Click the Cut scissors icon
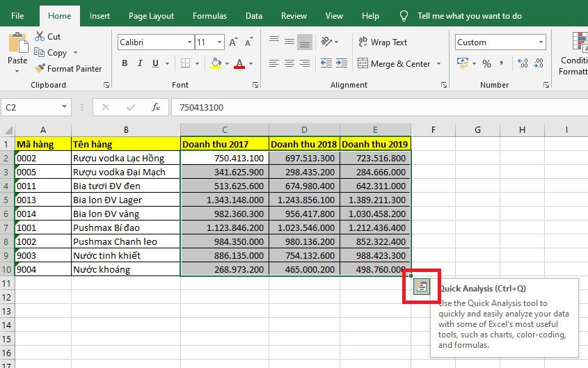Viewport: 588px width, 368px height. [39, 36]
